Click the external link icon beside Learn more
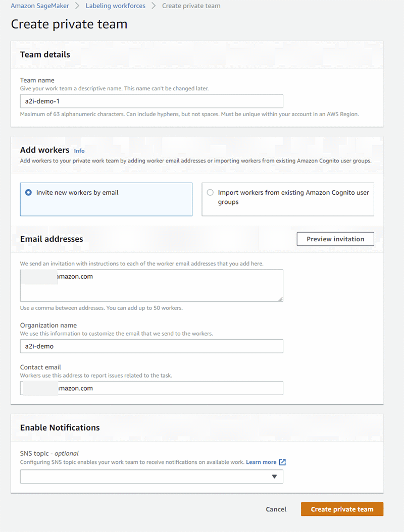 pyautogui.click(x=283, y=462)
